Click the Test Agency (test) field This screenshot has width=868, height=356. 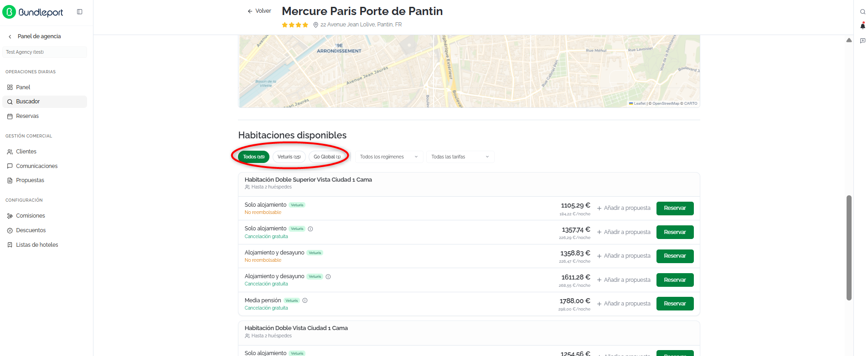(x=44, y=52)
